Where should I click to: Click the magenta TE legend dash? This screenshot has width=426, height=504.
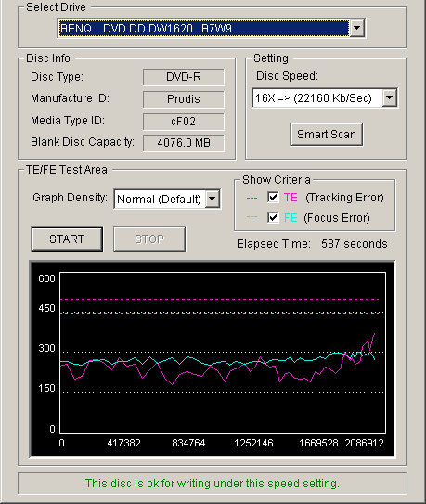tap(252, 198)
